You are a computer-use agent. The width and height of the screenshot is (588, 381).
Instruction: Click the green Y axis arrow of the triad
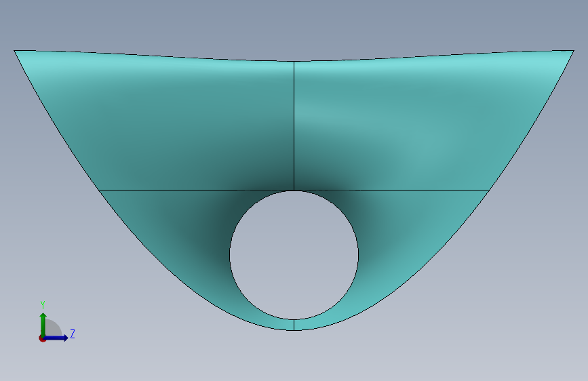tap(43, 324)
